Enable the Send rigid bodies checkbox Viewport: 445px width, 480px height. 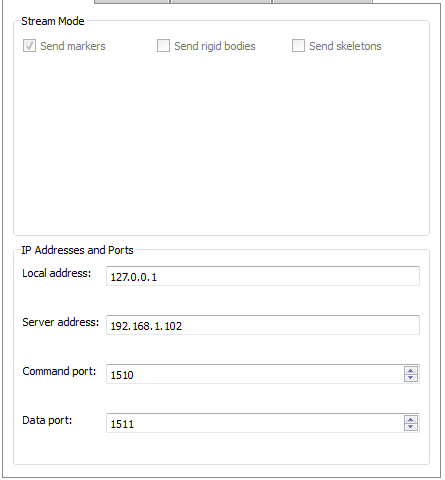click(163, 46)
